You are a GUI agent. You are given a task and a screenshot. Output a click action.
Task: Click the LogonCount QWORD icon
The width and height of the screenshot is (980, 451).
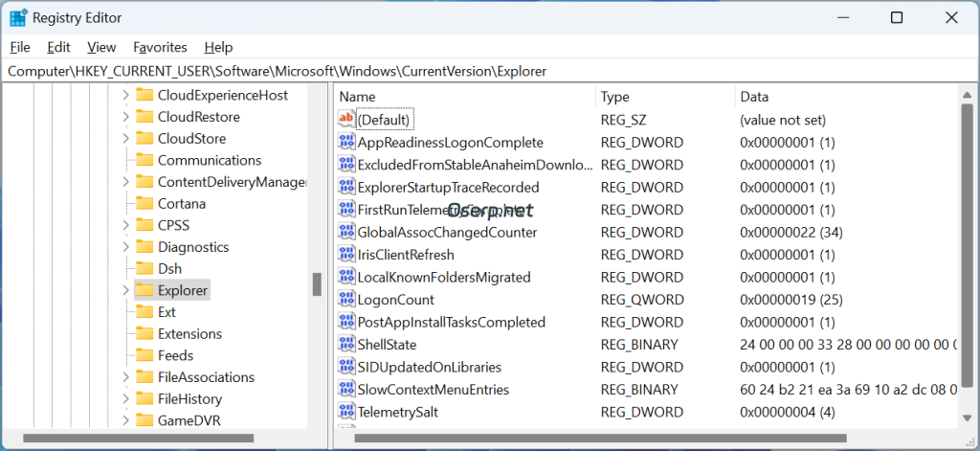point(345,300)
